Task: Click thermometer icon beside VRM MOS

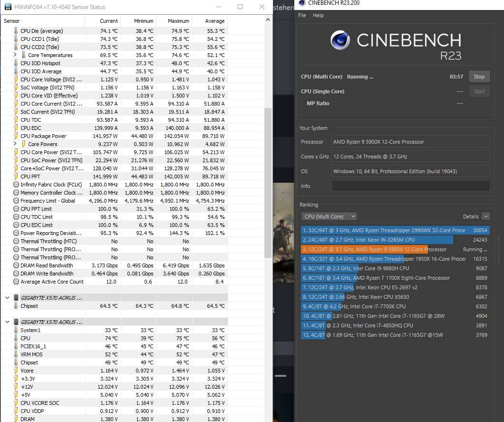Action: tap(16, 354)
